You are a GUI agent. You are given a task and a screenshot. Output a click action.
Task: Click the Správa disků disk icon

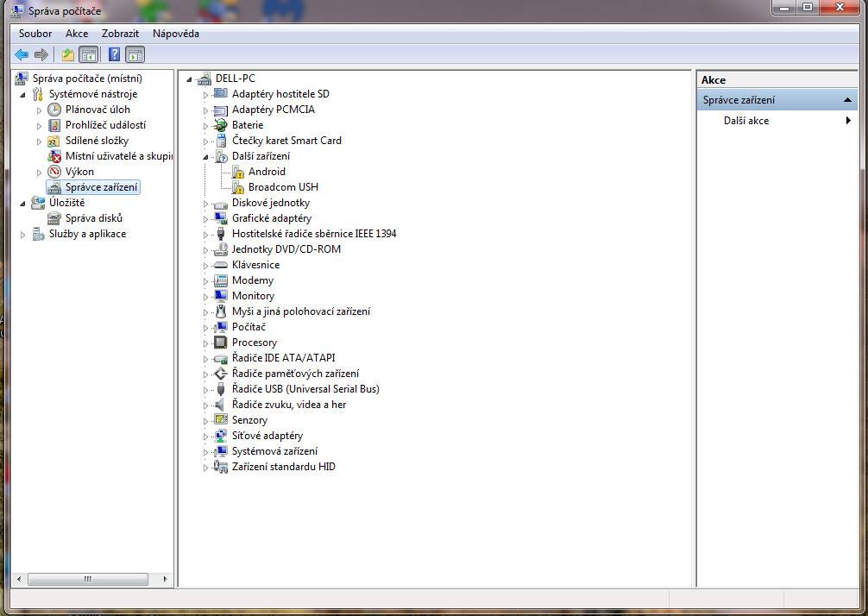tap(54, 218)
